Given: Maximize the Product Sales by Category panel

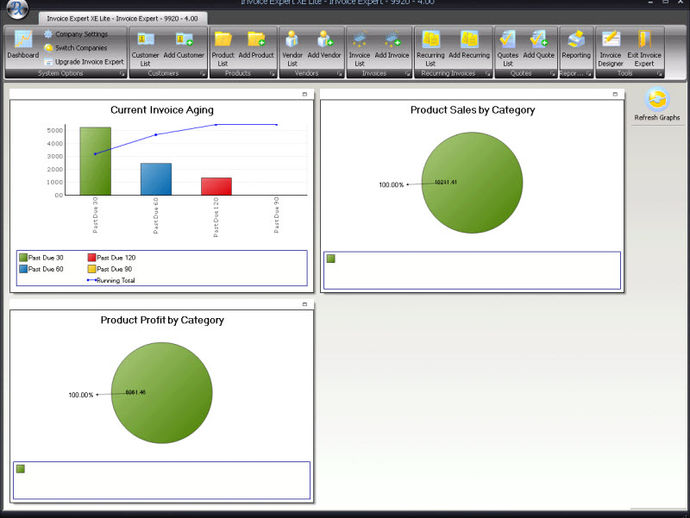Looking at the screenshot, I should pos(615,94).
